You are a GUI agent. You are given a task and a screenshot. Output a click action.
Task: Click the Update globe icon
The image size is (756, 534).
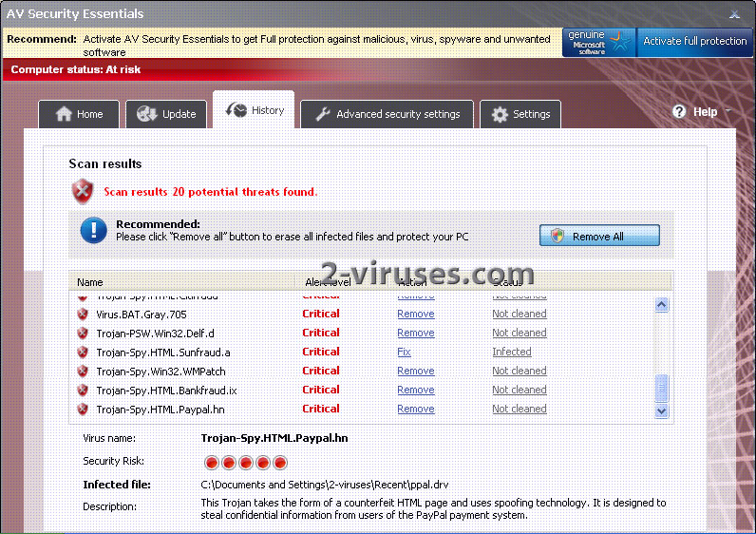[146, 114]
